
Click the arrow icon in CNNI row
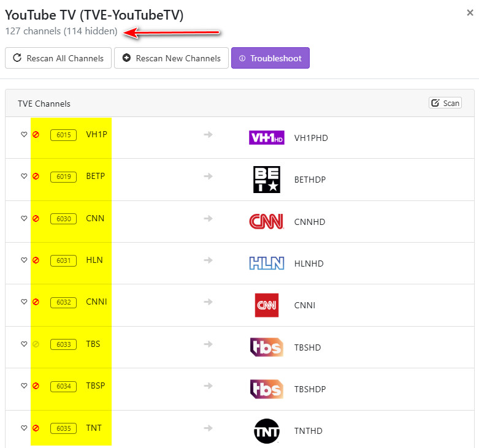pyautogui.click(x=208, y=302)
